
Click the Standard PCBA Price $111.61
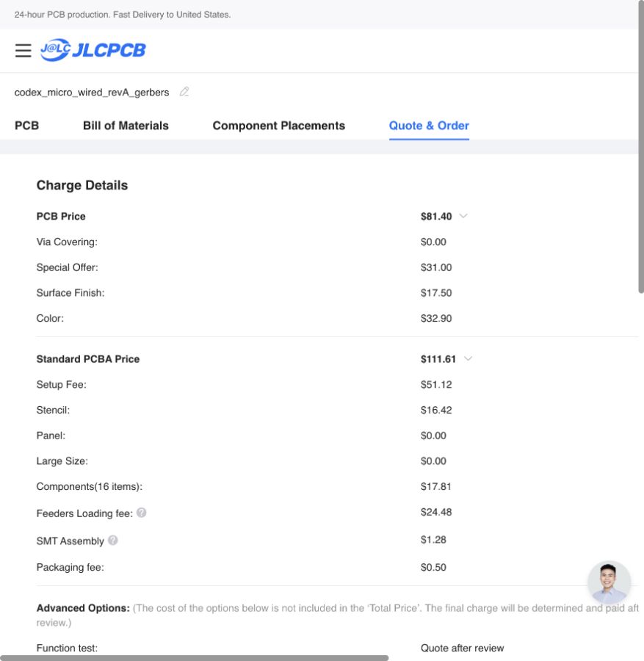click(438, 359)
